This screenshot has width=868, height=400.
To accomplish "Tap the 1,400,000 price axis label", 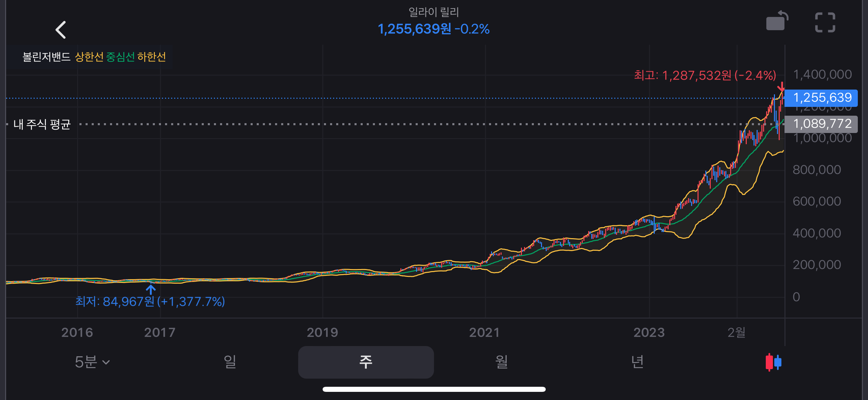I will [822, 75].
